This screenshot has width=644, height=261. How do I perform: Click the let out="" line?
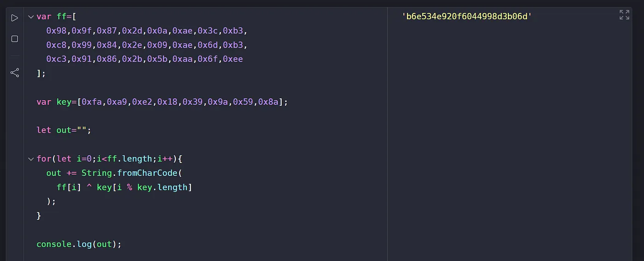[x=64, y=130]
